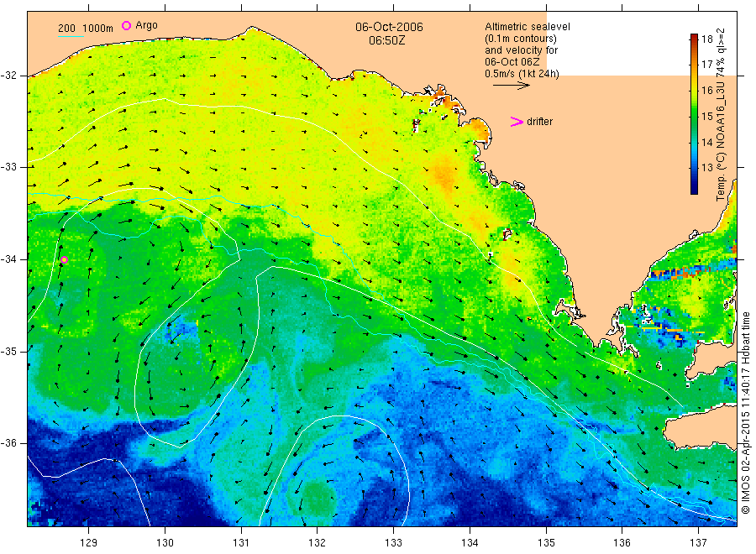Click the longitude label '129'
The height and width of the screenshot is (554, 756).
(x=89, y=543)
